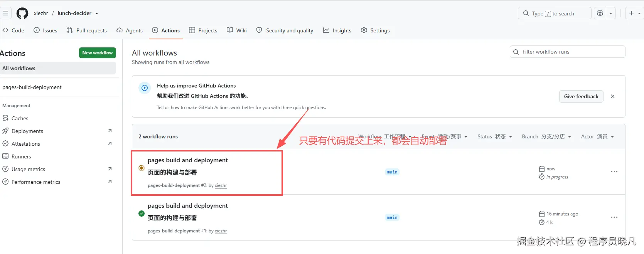
Task: Open completed pages build and deployment run
Action: click(x=187, y=206)
